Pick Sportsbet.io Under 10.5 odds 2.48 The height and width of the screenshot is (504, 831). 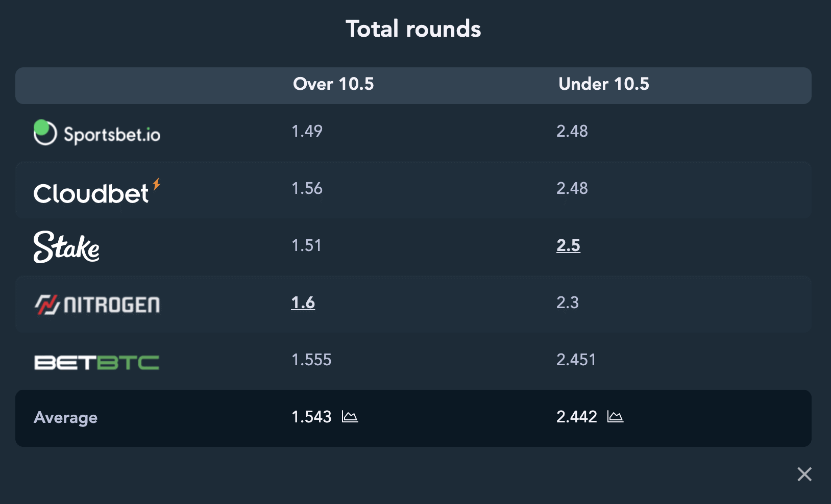click(572, 131)
